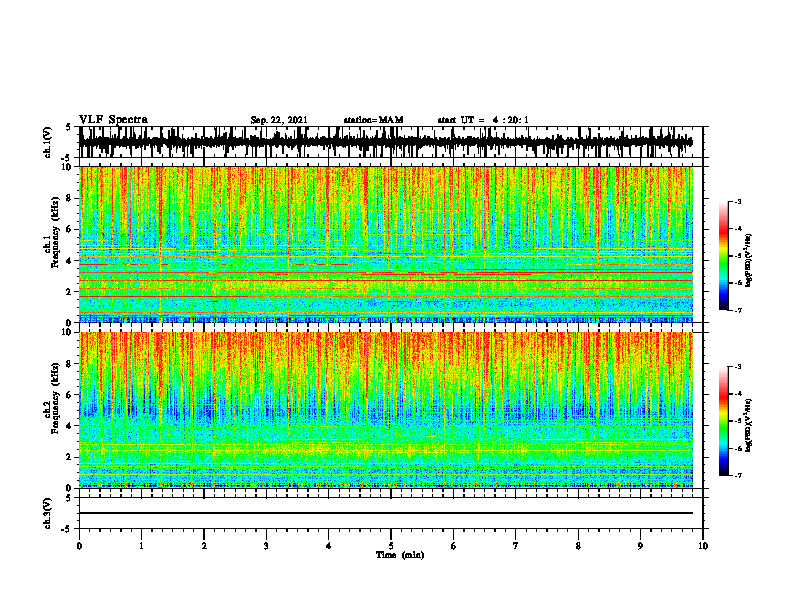
Task: Click the ch.1 spectrogram color scale bar
Action: (x=723, y=256)
